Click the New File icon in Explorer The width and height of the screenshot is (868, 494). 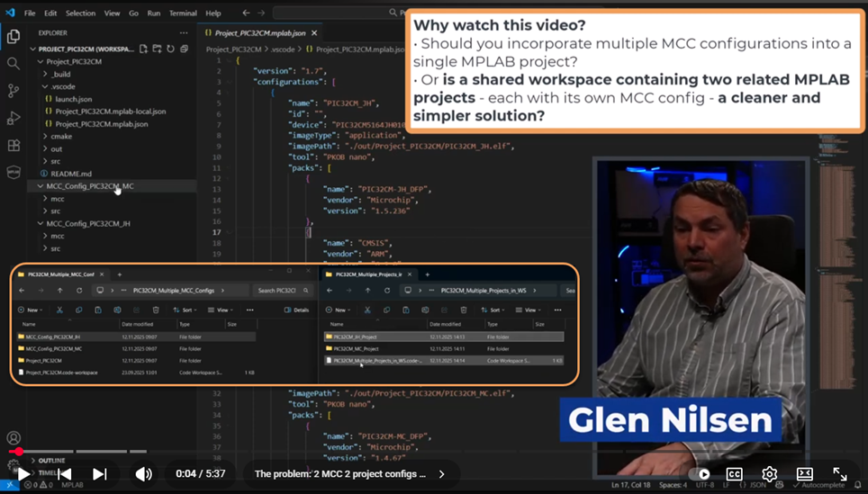144,49
